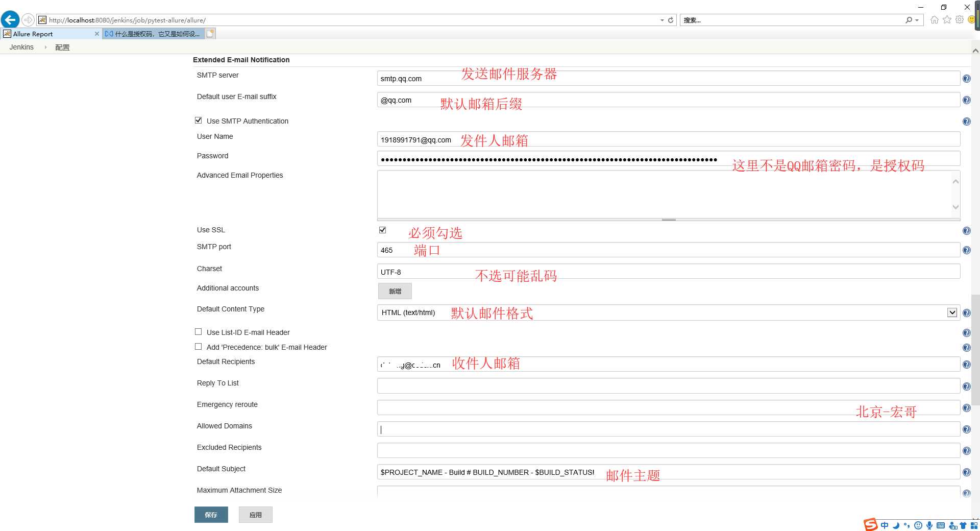Click Default user E-mail suffix field
980x531 pixels.
(x=669, y=100)
